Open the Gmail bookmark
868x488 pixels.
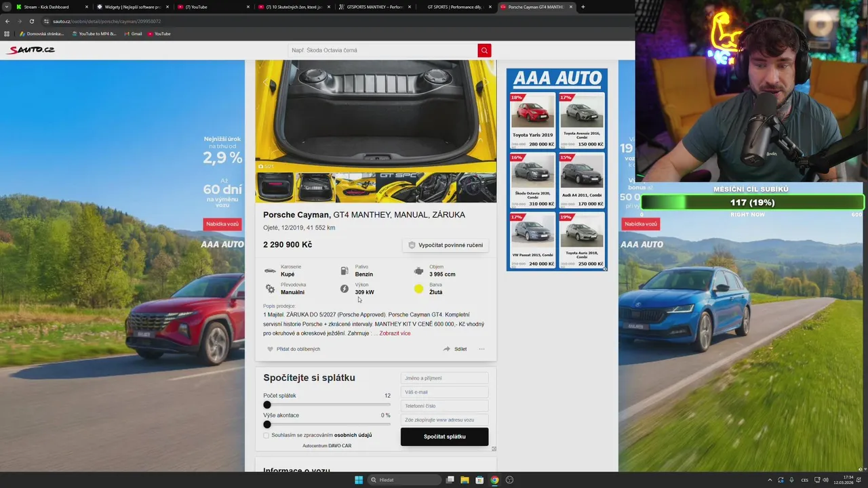point(133,34)
